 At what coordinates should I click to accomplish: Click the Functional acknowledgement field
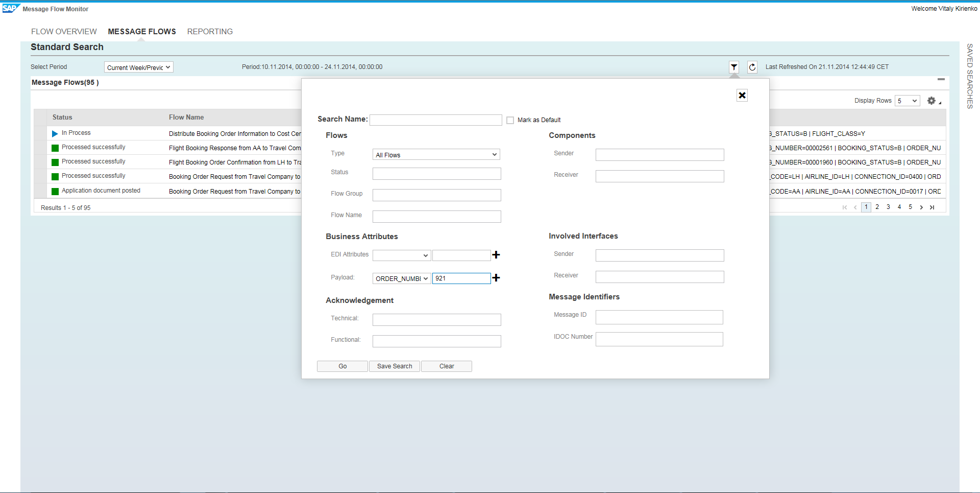pyautogui.click(x=437, y=341)
